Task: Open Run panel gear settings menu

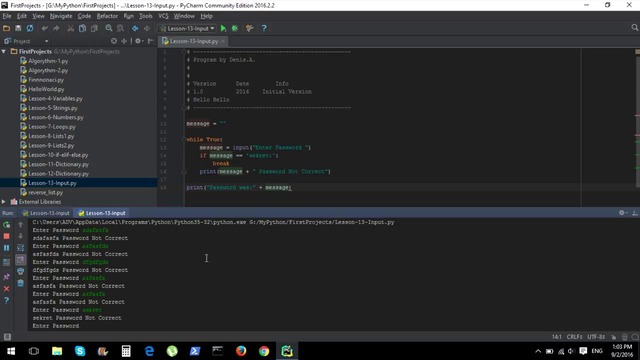Action: tap(622, 213)
